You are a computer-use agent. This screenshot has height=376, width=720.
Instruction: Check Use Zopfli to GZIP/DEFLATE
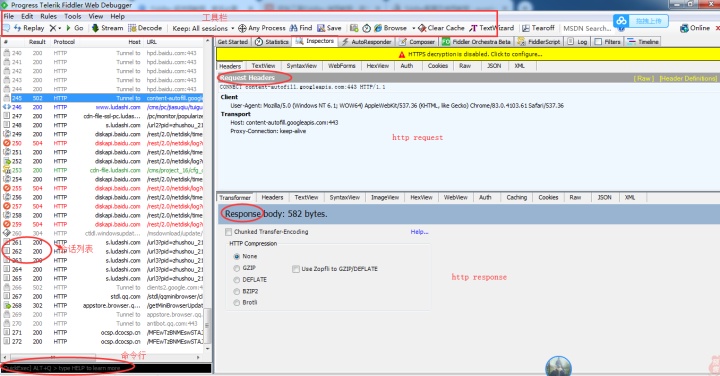[296, 269]
